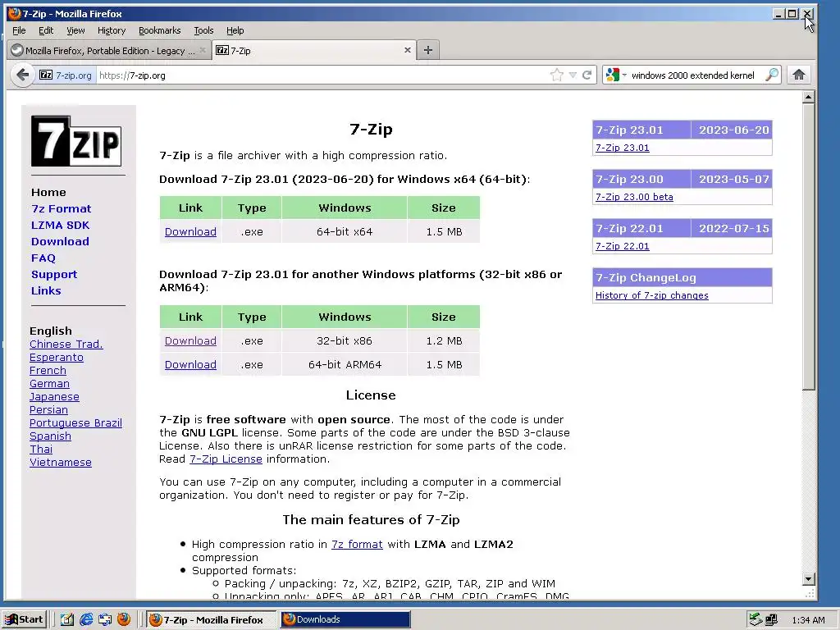Screen dimensions: 840x630
Task: Launch Internet Explorer from quick launch
Action: pyautogui.click(x=85, y=619)
